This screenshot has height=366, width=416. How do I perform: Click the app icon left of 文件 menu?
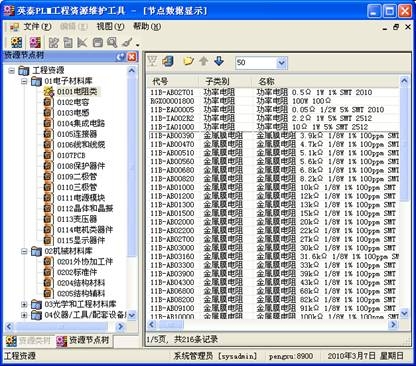pos(14,27)
